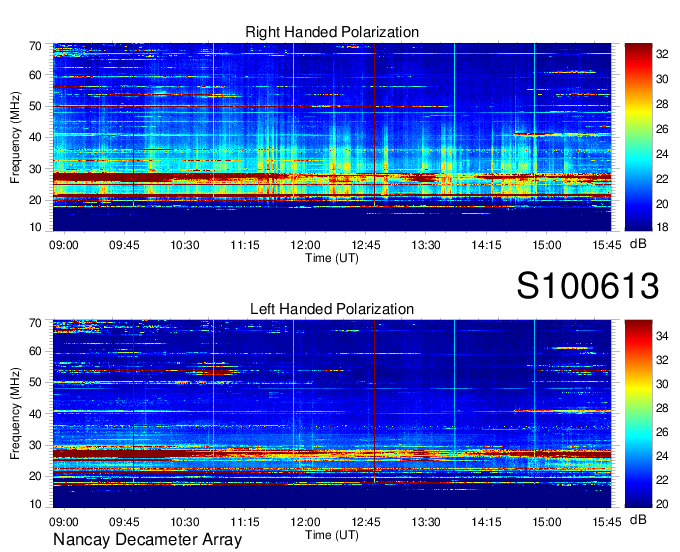Click "Time (UT)" under the Right Handed plot
This screenshot has width=680, height=552.
coord(332,258)
